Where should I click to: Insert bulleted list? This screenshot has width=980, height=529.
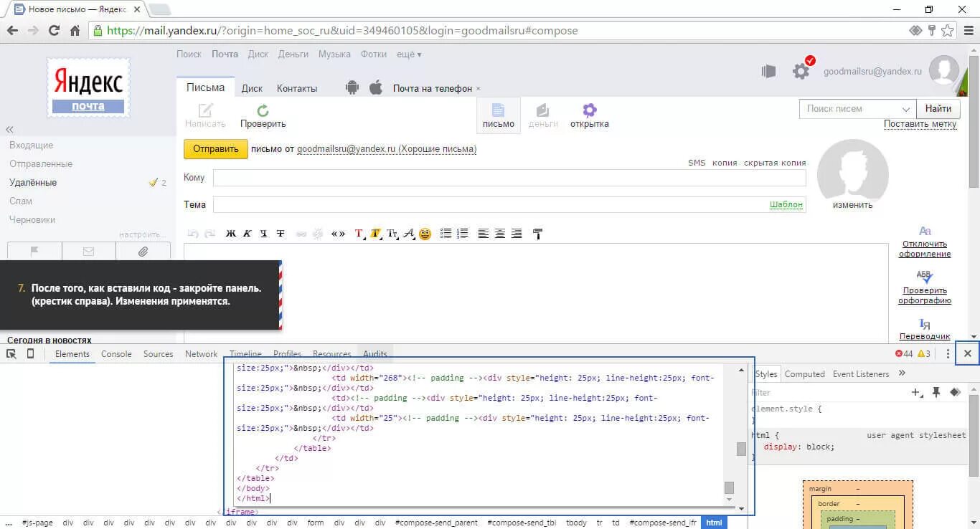(446, 234)
